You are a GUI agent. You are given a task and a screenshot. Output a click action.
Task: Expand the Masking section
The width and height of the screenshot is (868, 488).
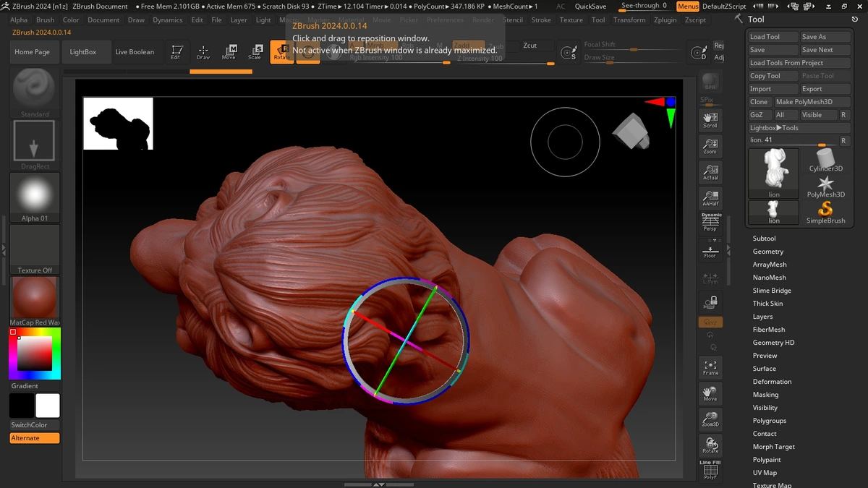[765, 394]
